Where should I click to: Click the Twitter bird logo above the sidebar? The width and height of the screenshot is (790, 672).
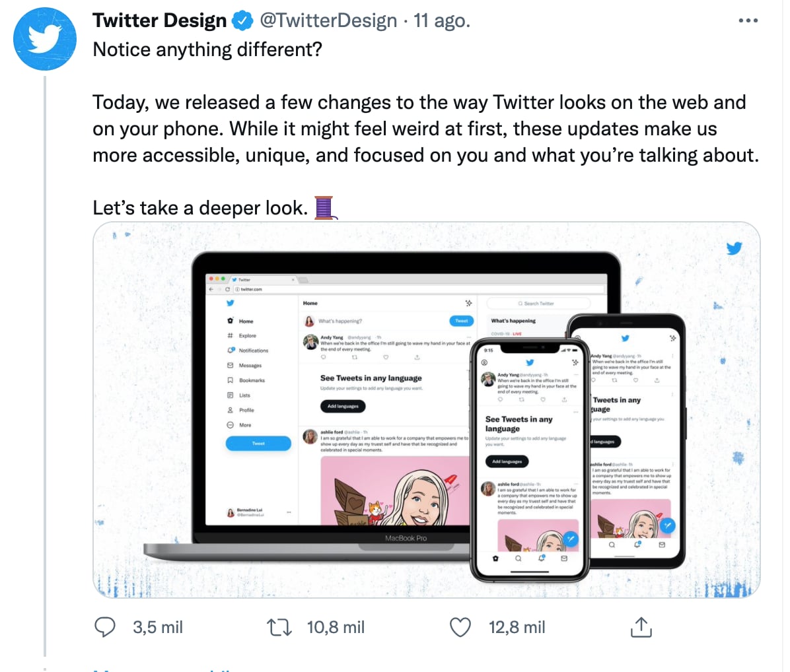tap(230, 303)
